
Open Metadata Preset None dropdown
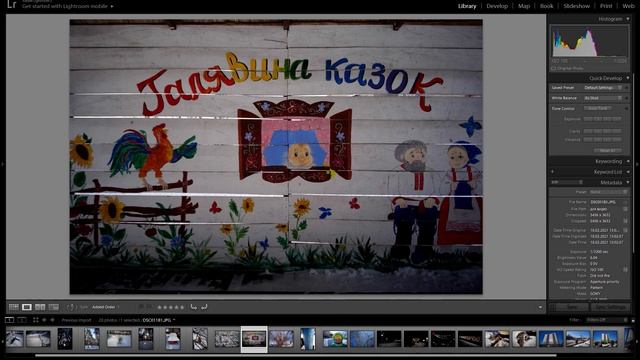pyautogui.click(x=609, y=192)
